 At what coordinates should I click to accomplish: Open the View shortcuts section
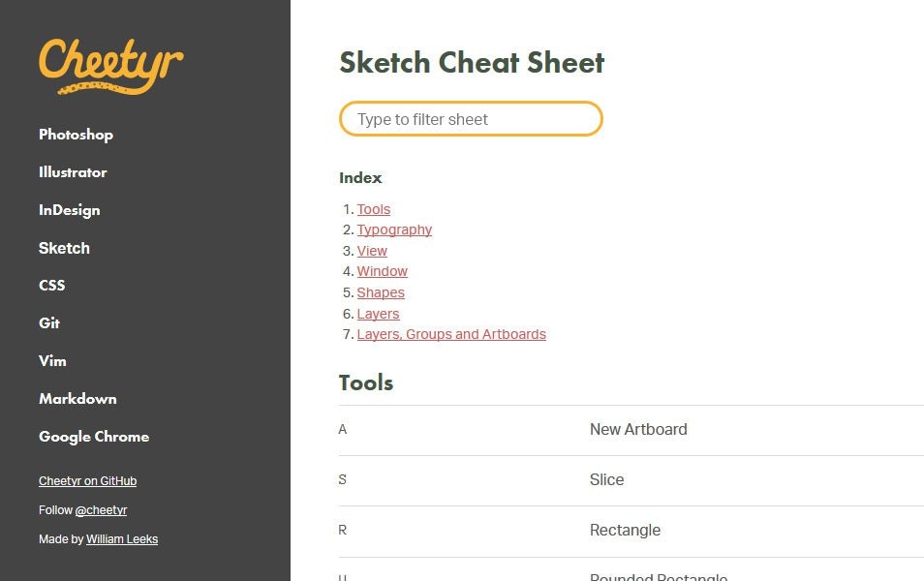click(372, 251)
